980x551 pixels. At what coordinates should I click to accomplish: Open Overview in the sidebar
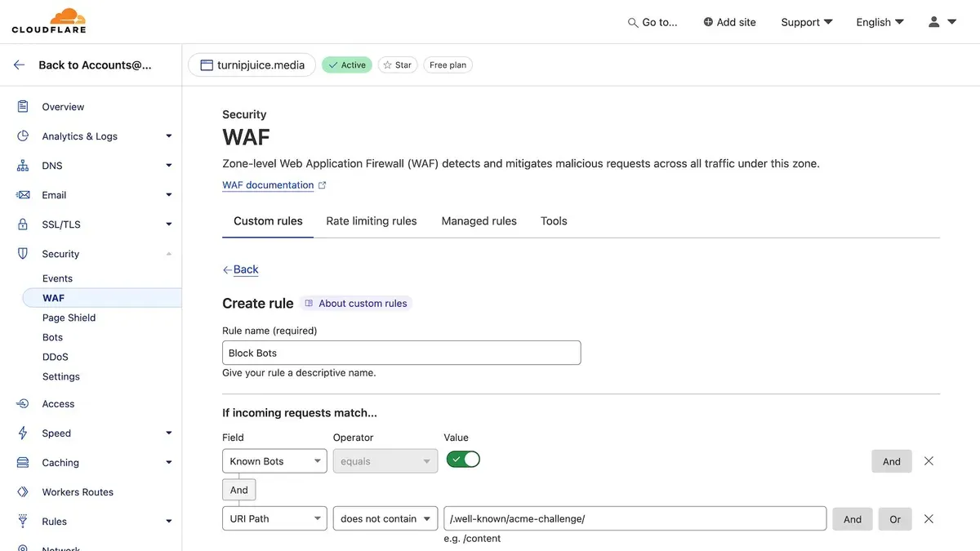pyautogui.click(x=63, y=107)
